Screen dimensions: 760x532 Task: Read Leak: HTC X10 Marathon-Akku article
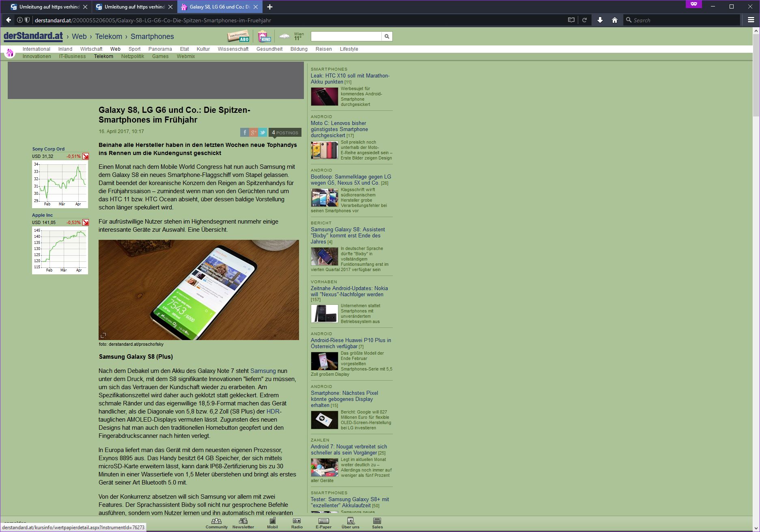tap(350, 79)
